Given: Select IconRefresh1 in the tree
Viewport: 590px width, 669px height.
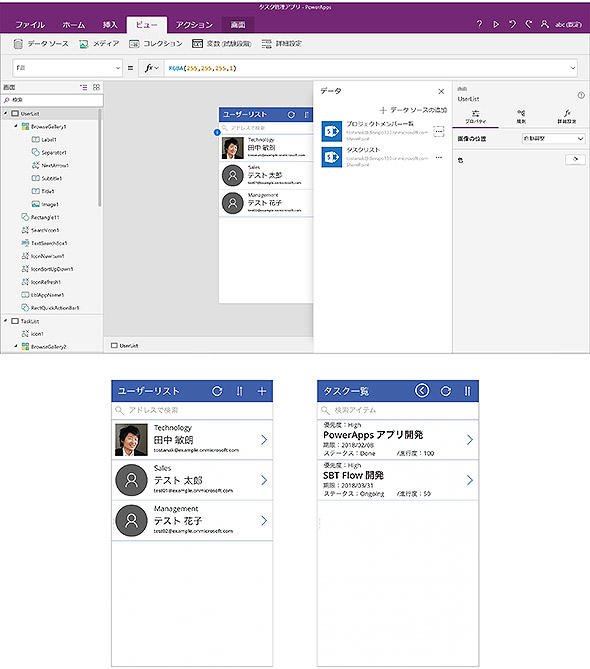Looking at the screenshot, I should click(41, 282).
